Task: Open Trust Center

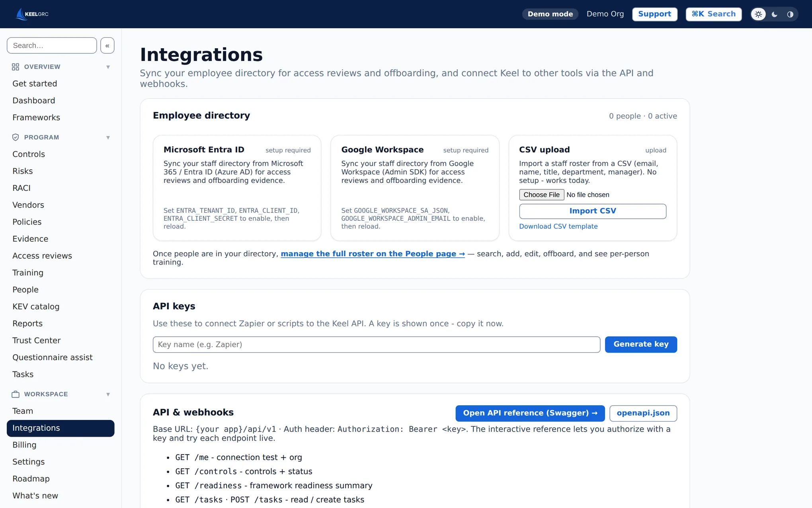Action: [x=61, y=341]
